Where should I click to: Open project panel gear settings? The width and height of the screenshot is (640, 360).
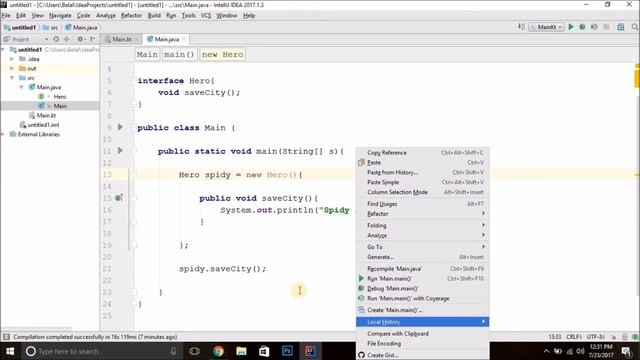pyautogui.click(x=80, y=39)
